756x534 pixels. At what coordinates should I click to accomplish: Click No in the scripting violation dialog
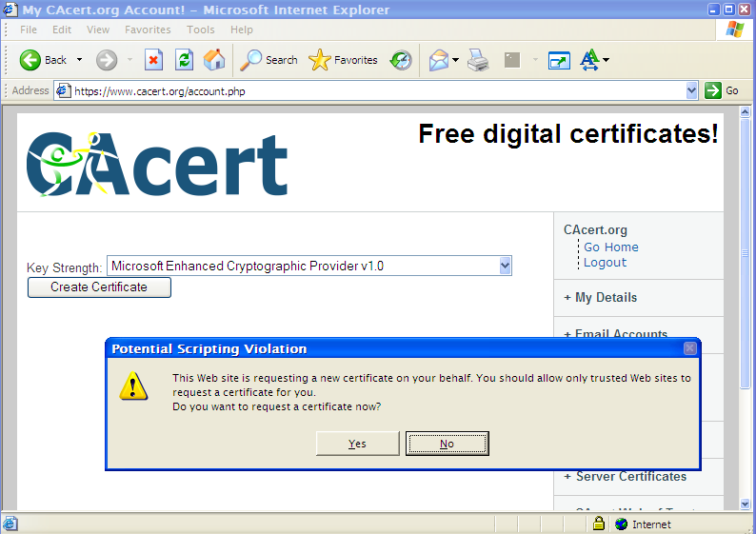coord(447,444)
